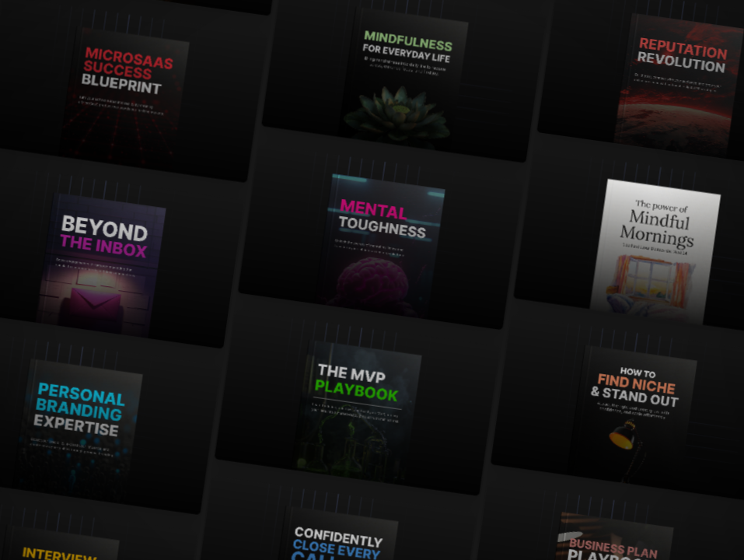The image size is (744, 560).
Task: Select the Mental Toughness book cover
Action: pyautogui.click(x=385, y=241)
